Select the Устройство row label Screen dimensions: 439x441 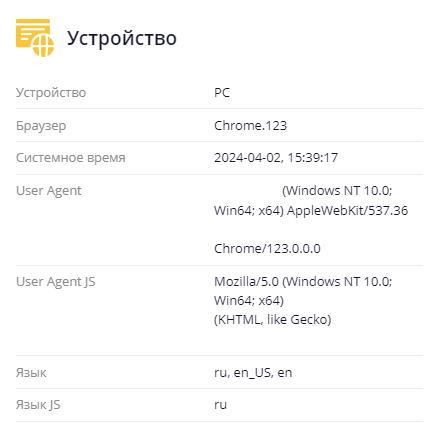[x=51, y=93]
